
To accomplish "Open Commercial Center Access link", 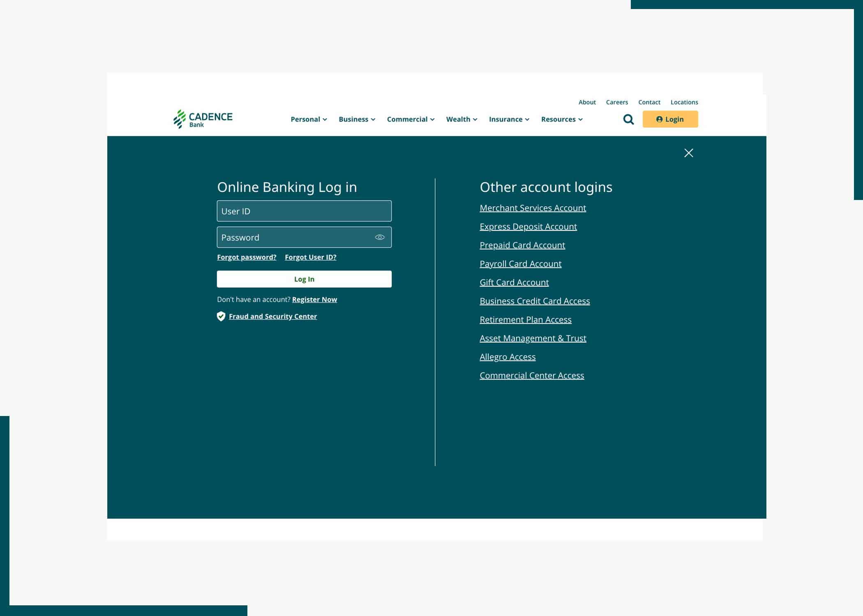I will click(x=532, y=375).
